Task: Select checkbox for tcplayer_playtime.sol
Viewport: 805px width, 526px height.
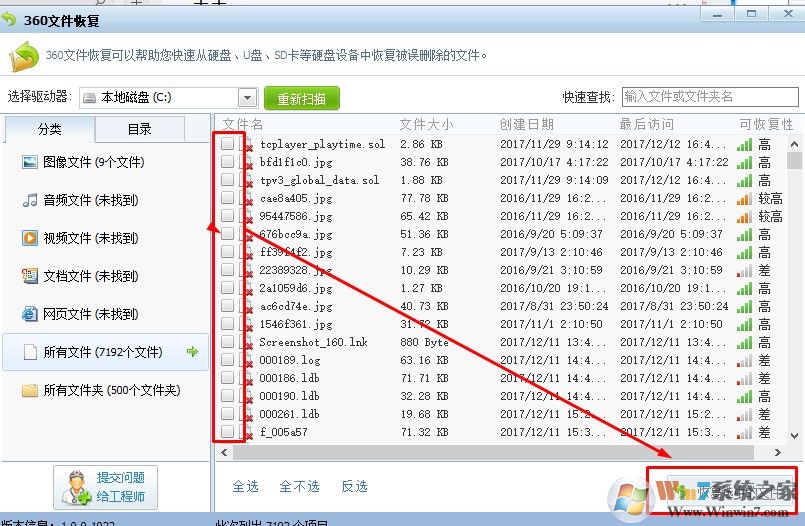Action: [x=227, y=144]
